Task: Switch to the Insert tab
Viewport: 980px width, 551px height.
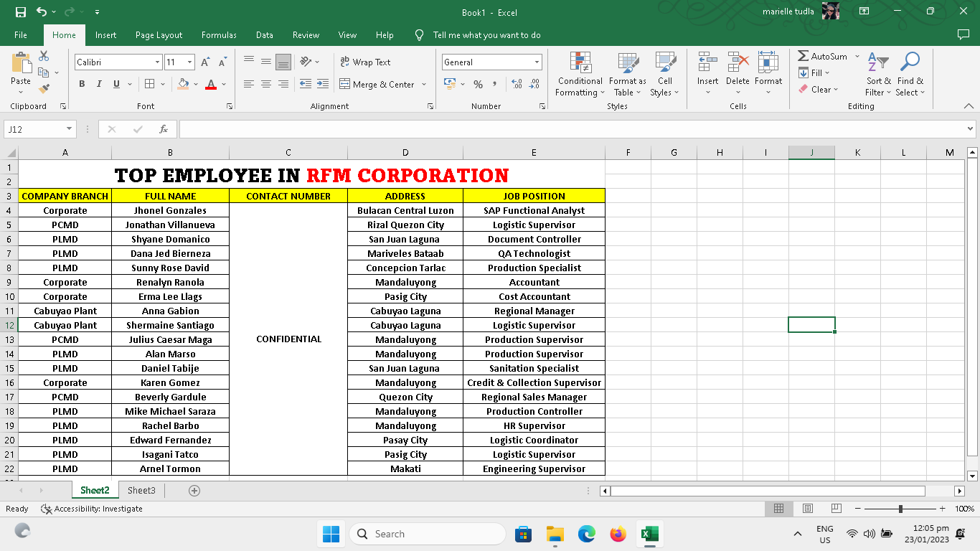Action: pyautogui.click(x=105, y=35)
